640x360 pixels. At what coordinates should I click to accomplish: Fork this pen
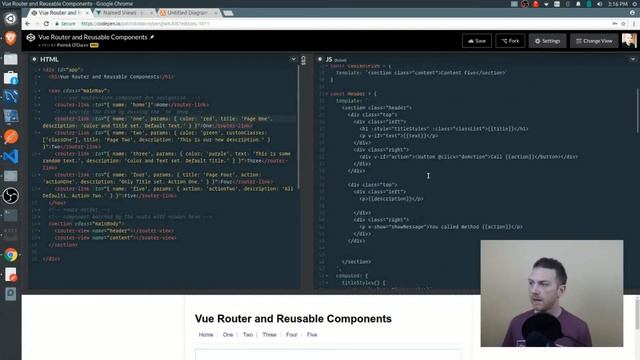point(510,41)
